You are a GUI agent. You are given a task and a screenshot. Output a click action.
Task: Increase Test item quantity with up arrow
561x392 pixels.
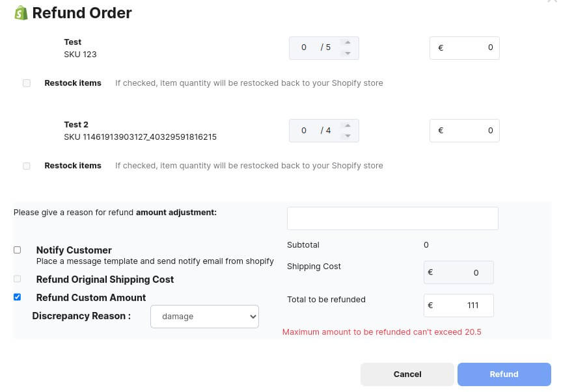click(348, 42)
